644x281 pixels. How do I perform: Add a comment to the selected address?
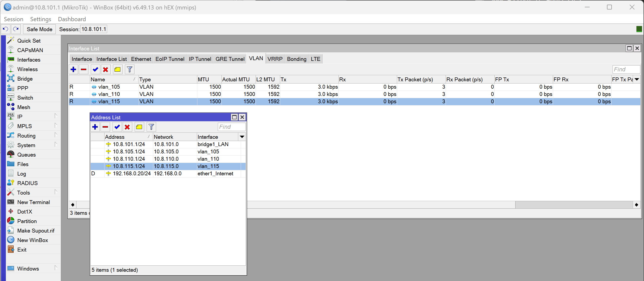pos(139,127)
